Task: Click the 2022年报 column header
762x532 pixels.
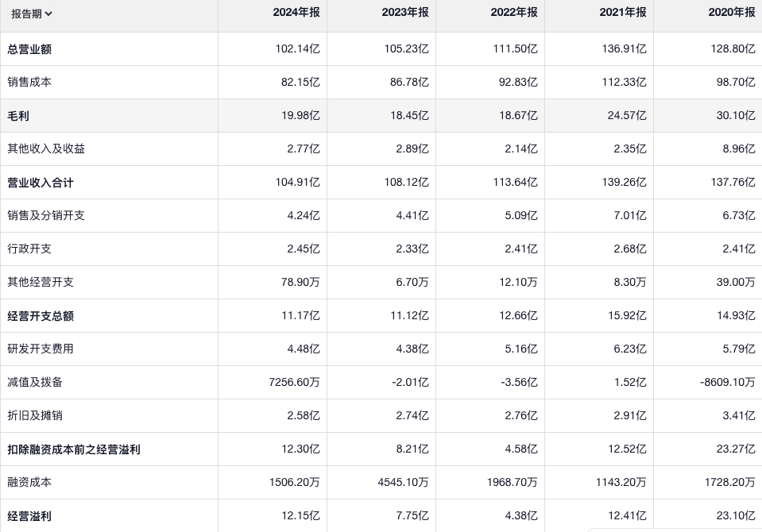Action: tap(514, 13)
